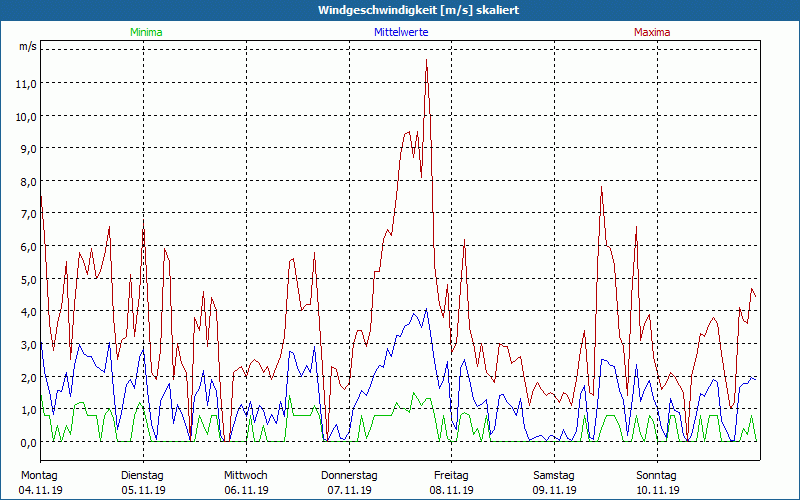Click the Montag day label
Screen dimensions: 800x500
(39, 475)
